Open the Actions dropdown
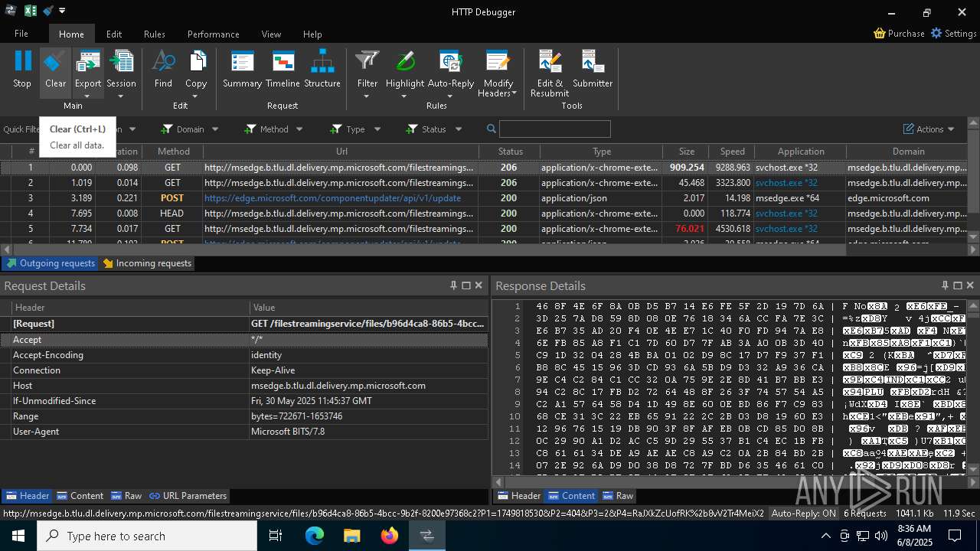Screen dimensions: 980x551 929,129
